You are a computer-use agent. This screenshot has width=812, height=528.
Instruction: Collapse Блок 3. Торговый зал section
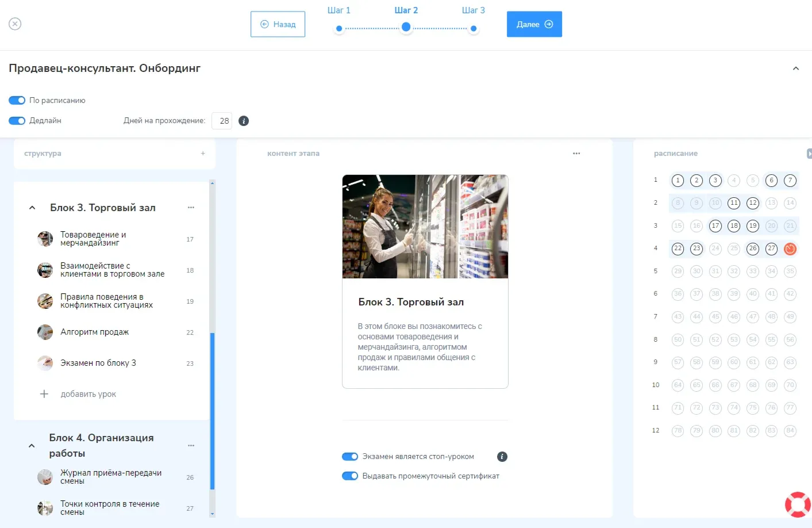click(32, 208)
